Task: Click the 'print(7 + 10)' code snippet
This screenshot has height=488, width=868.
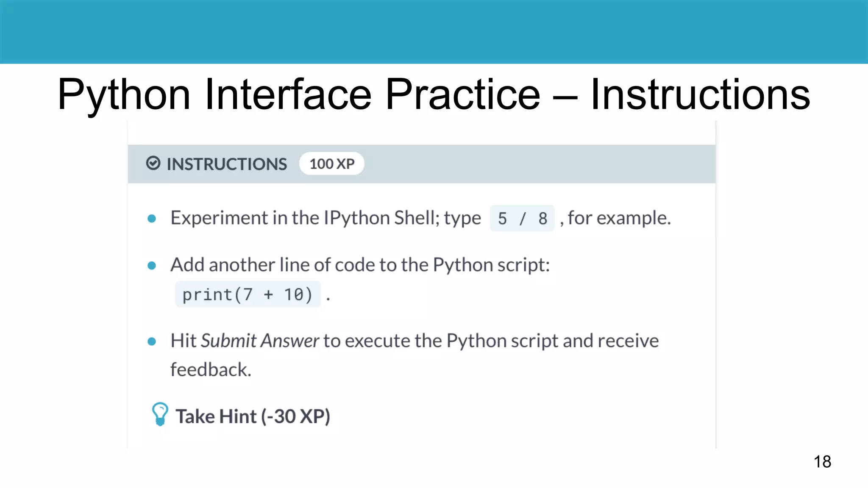Action: [248, 294]
